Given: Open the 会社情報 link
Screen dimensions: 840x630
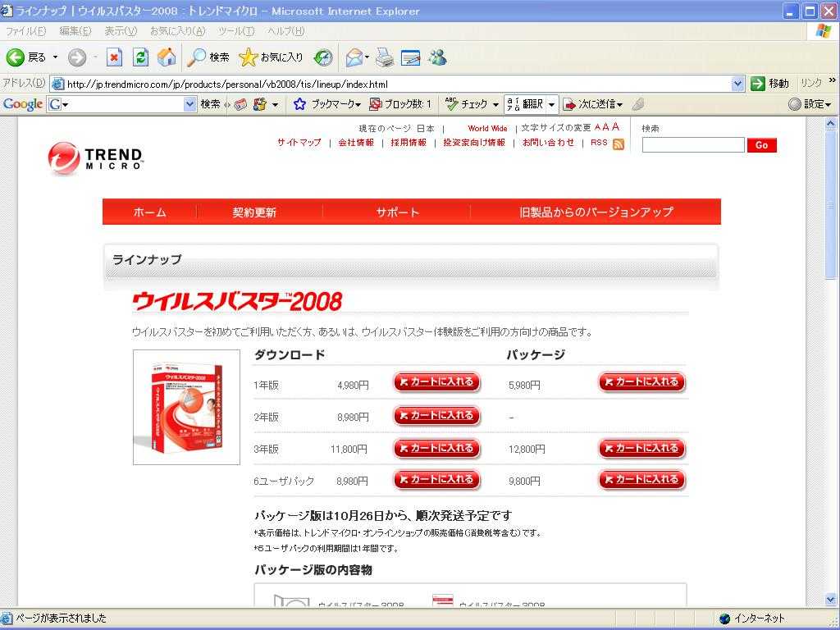Looking at the screenshot, I should pos(356,143).
